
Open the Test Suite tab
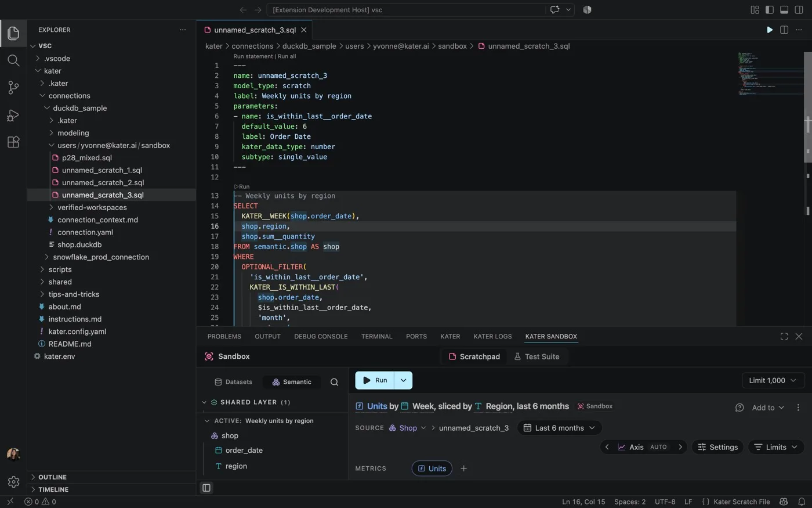pyautogui.click(x=536, y=356)
